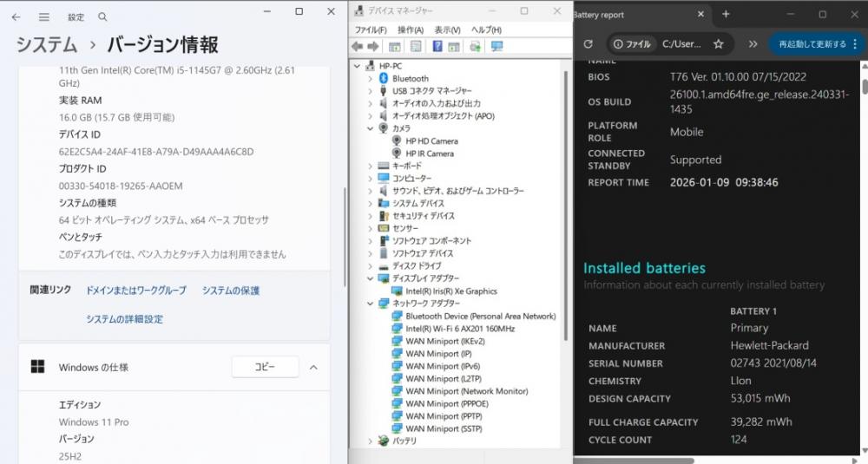Click Battery report horizontal scrollbar
Screen dimensions: 868x464
[x=634, y=461]
